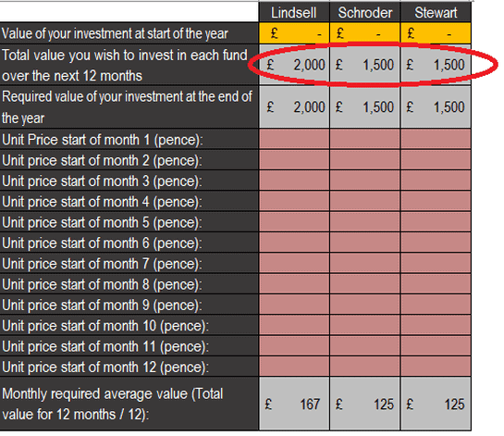Select Schroder start-of-year investment value cell
Screen dimensions: 504x436
pos(364,33)
